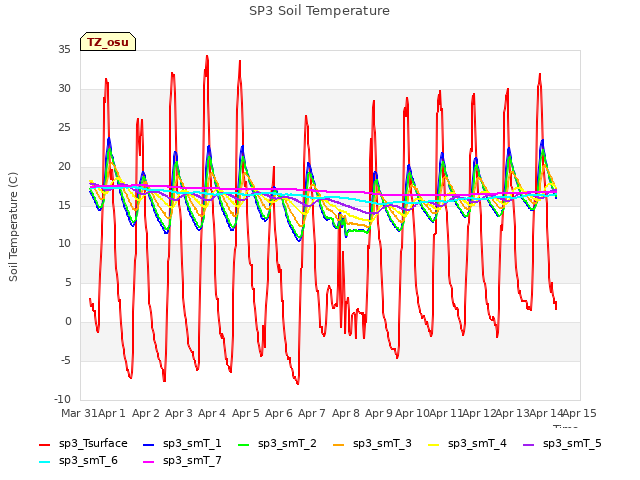Click the orange sp3_smT_3 legend swatch
Viewport: 640px width, 480px height.
tap(339, 444)
